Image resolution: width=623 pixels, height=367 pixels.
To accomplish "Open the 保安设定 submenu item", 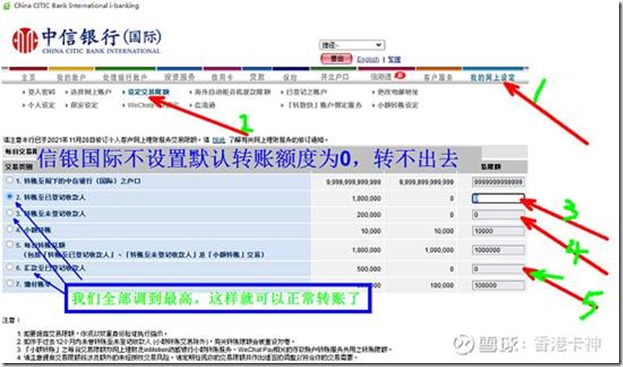I will [x=84, y=105].
